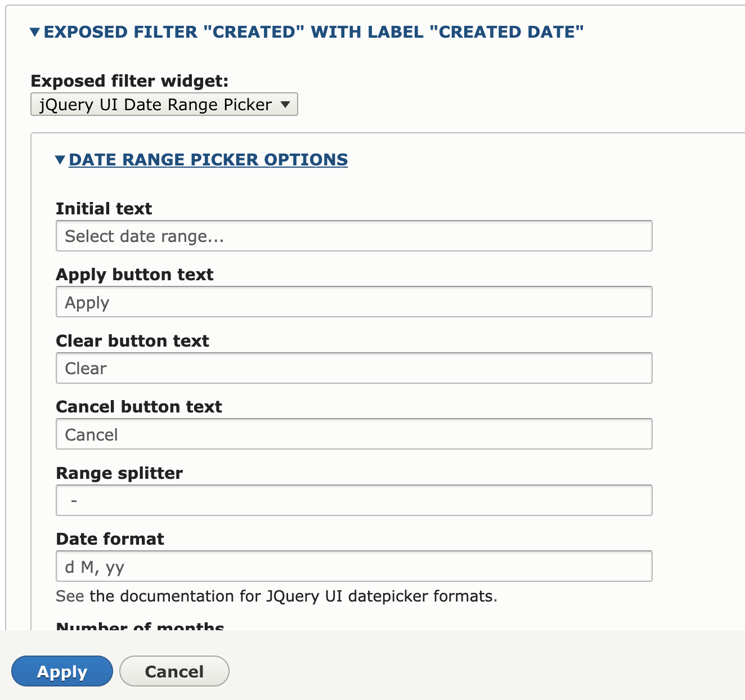Open the Exposed filter widget dropdown
This screenshot has width=745, height=700.
164,104
